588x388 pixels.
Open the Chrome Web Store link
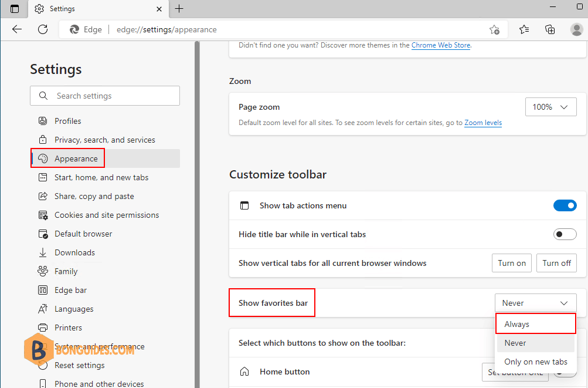[x=440, y=45]
